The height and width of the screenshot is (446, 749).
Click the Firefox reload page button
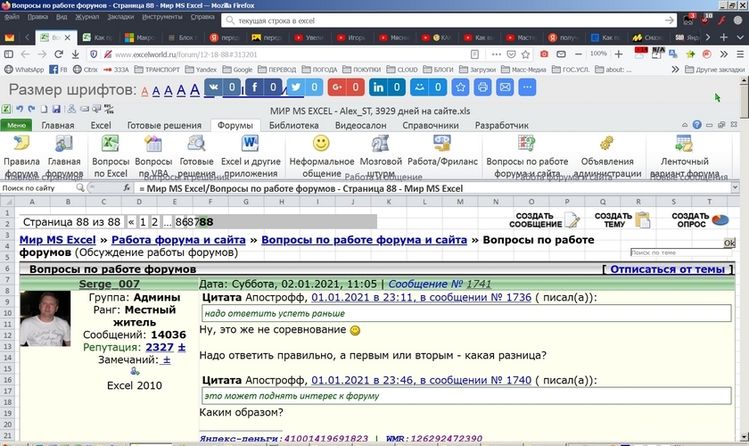pyautogui.click(x=58, y=54)
